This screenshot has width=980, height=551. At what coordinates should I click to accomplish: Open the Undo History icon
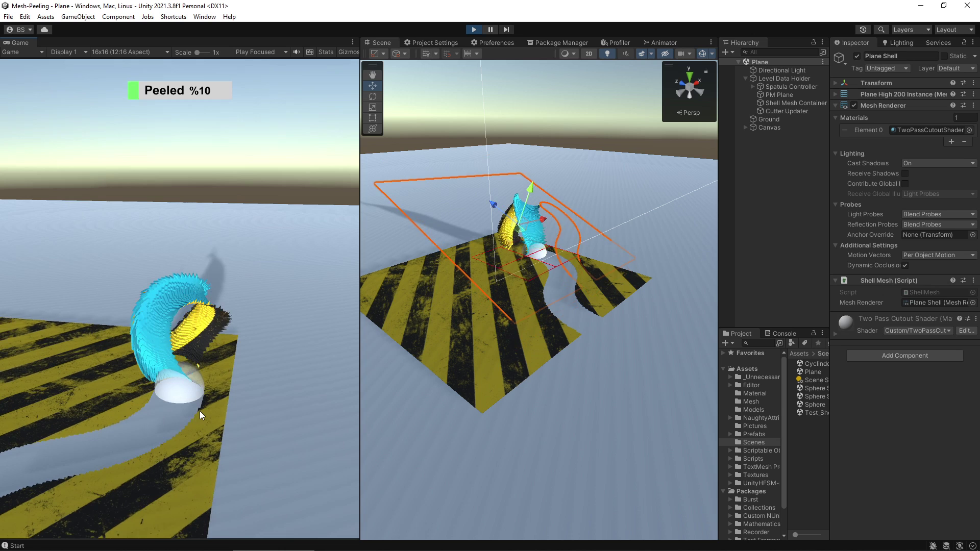click(863, 30)
